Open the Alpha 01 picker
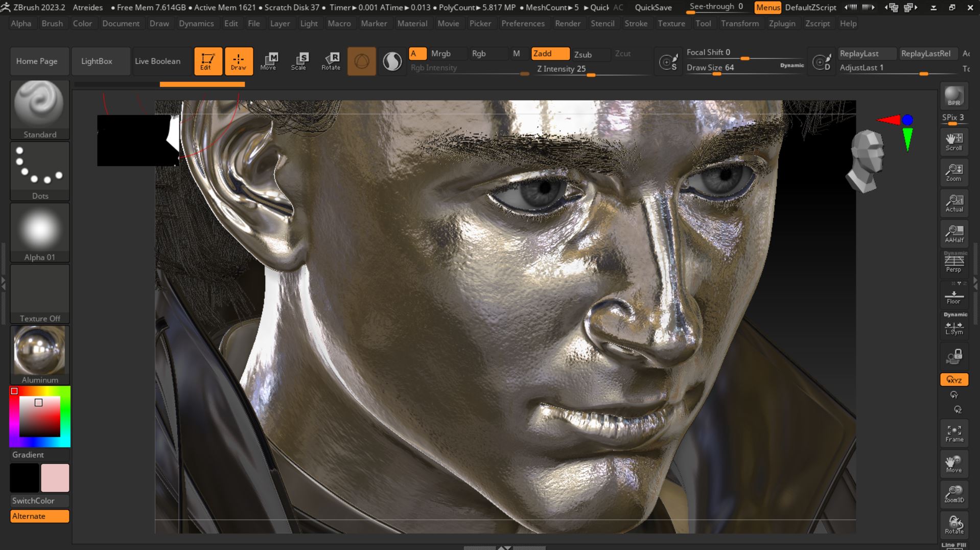Screen dimensions: 980x550 pyautogui.click(x=40, y=233)
